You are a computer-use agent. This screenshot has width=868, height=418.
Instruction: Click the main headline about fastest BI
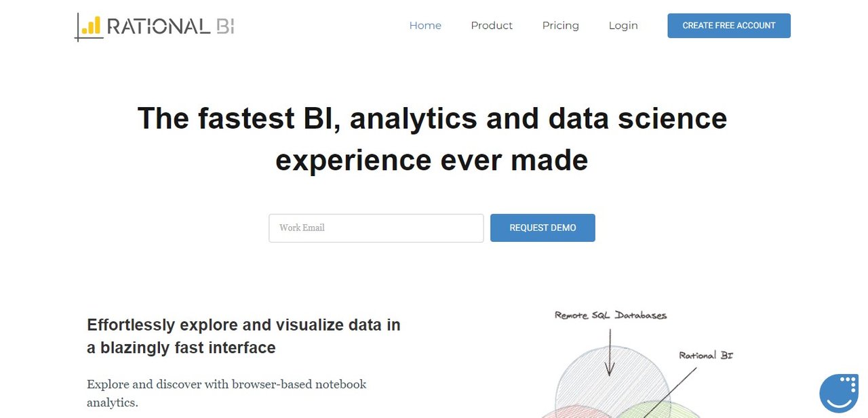(432, 139)
